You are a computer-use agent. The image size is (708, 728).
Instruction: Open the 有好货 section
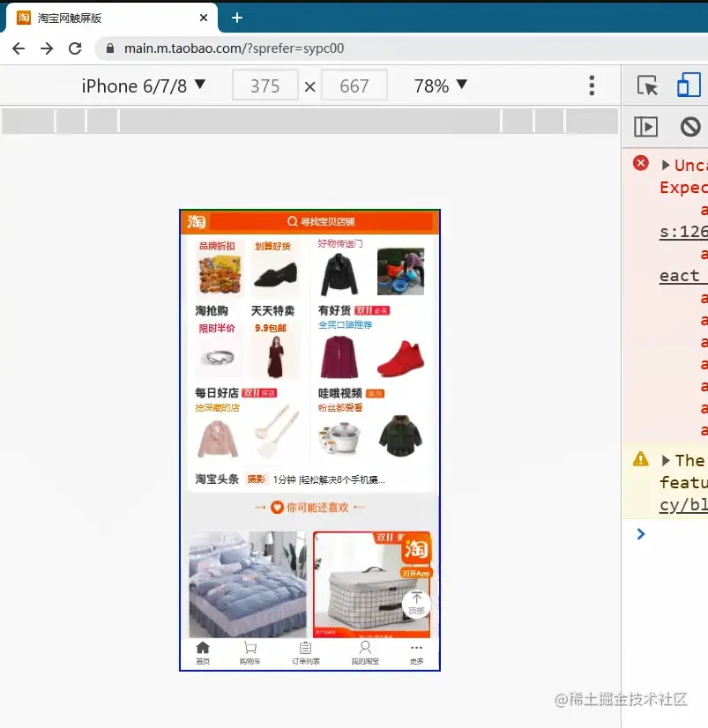click(334, 310)
